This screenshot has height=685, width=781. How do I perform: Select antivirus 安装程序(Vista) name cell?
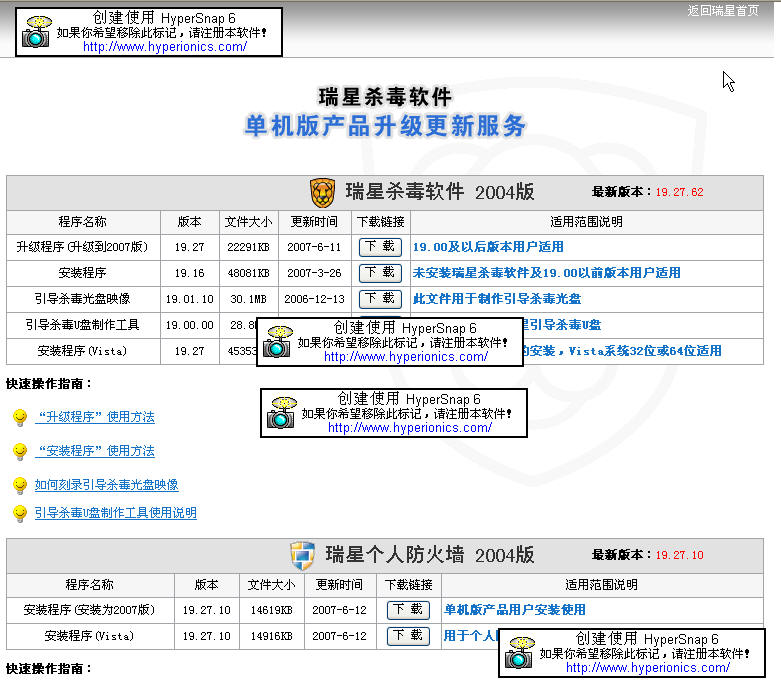83,351
